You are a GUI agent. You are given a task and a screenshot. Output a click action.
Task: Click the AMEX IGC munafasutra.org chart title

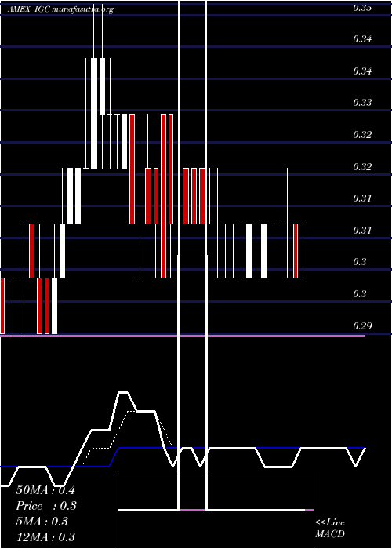point(60,9)
